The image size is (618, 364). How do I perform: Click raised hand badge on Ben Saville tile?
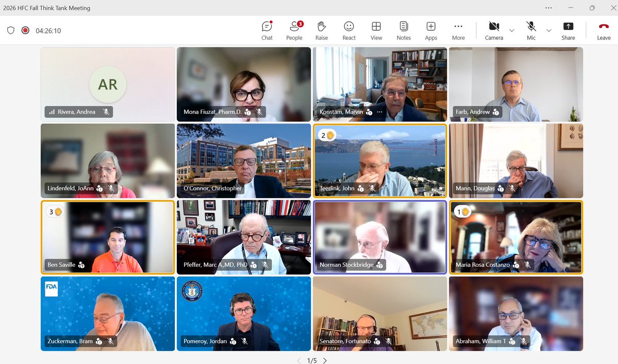[55, 212]
